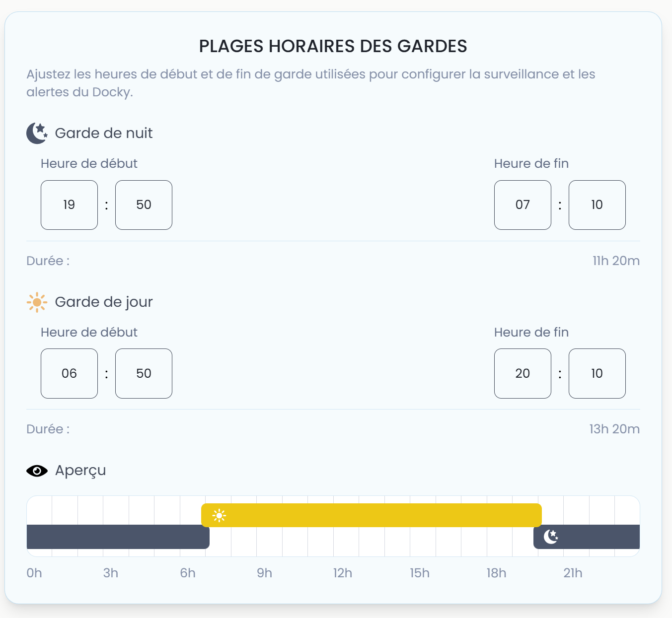Click the sun icon beside Garde de jour
This screenshot has width=672, height=618.
[x=37, y=302]
